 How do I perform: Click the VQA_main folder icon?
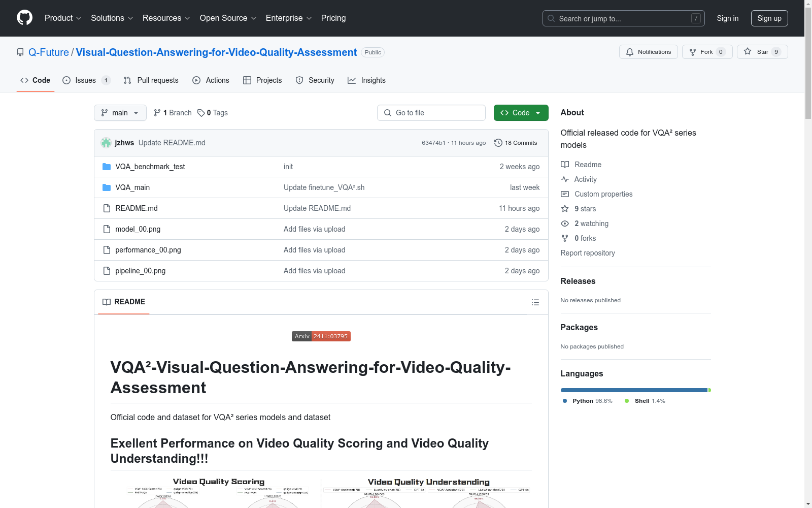pyautogui.click(x=107, y=187)
